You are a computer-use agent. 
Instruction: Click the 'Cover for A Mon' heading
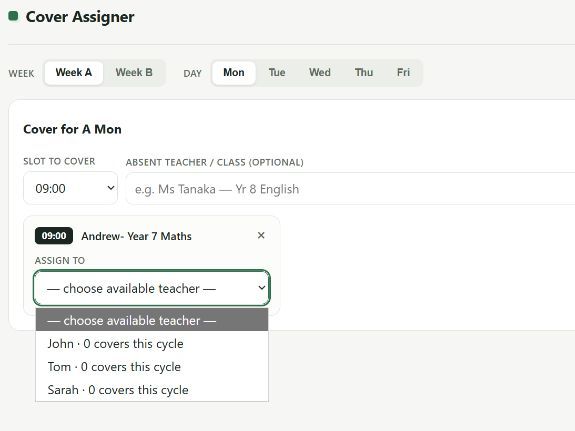(x=72, y=129)
